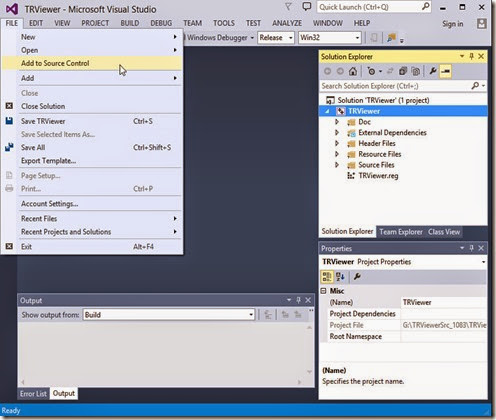Click Show All Files icon in Solution Explorer

[x=416, y=71]
